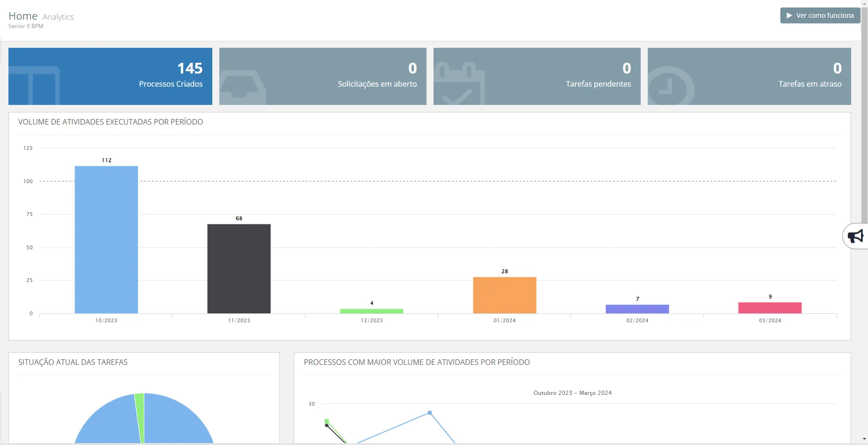Click the 03/2024 axis label
The height and width of the screenshot is (445, 868).
pyautogui.click(x=770, y=320)
